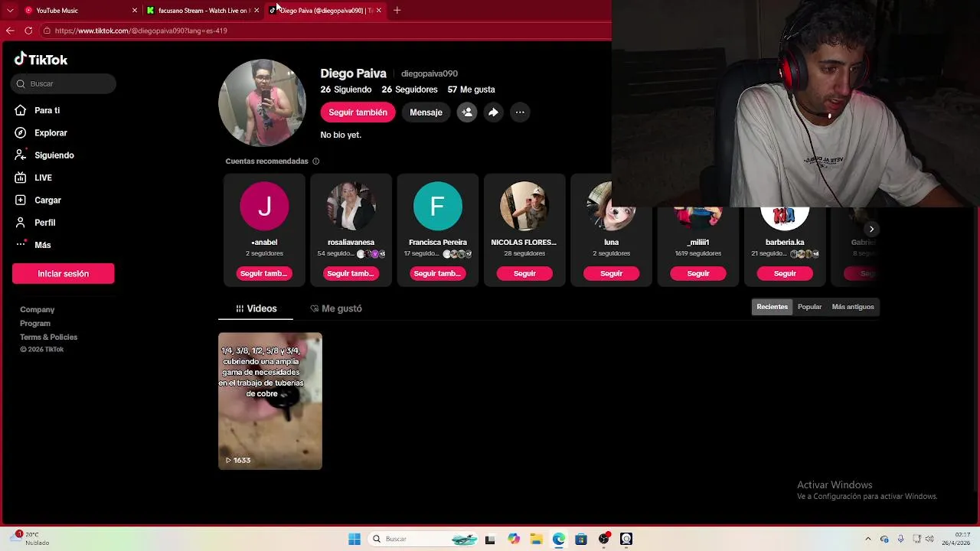Open the Windows Start menu
This screenshot has width=980, height=551.
(x=354, y=539)
